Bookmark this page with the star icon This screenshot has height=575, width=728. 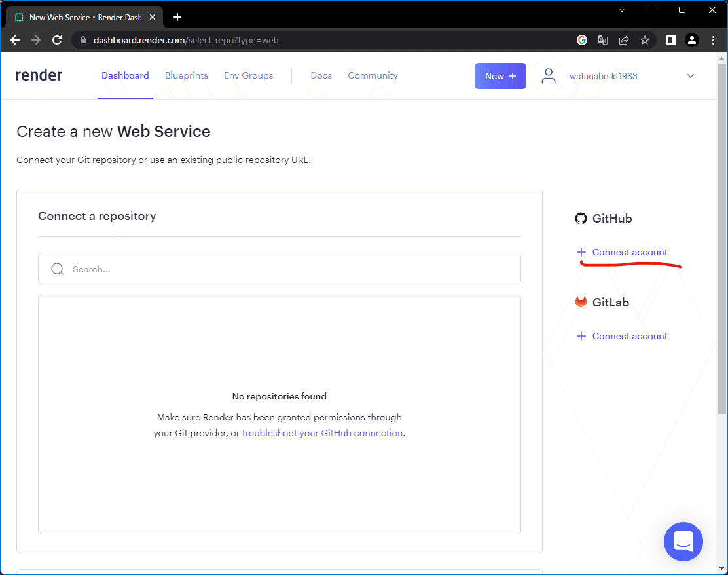pos(645,40)
